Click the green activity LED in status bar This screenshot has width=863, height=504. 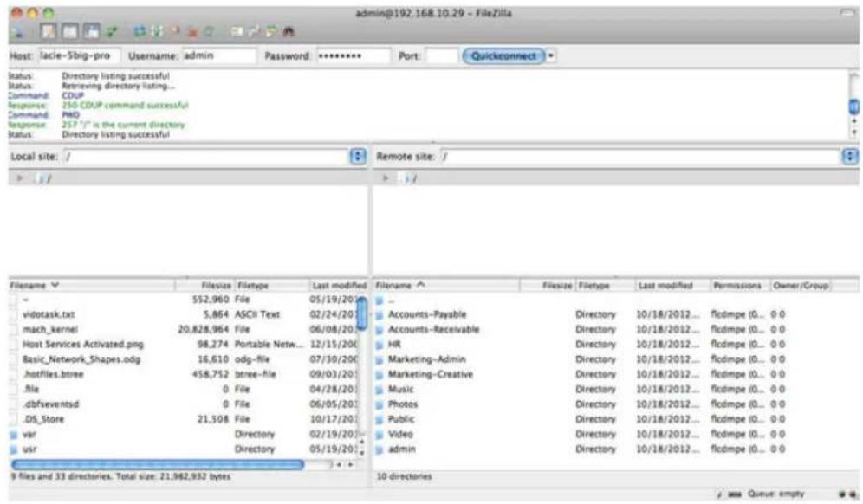pos(842,494)
